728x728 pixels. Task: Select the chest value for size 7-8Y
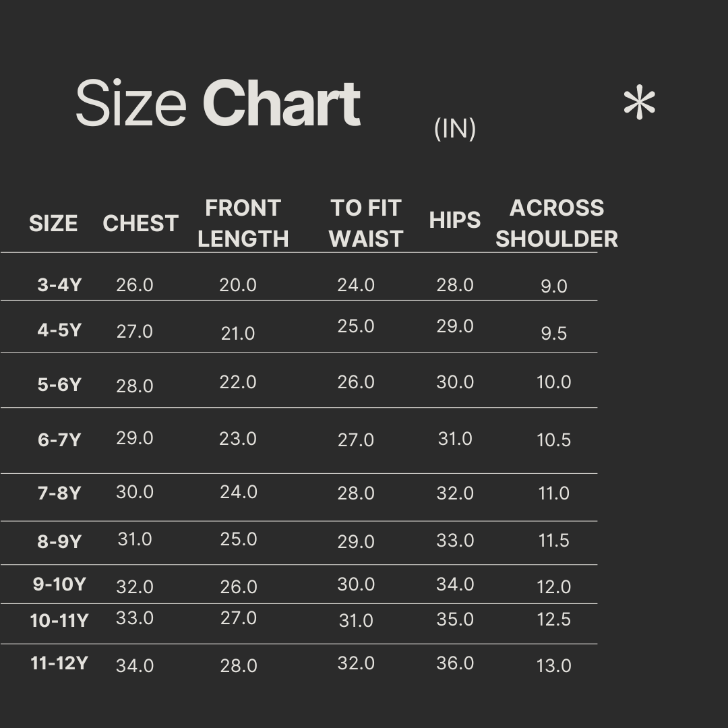coord(135,492)
